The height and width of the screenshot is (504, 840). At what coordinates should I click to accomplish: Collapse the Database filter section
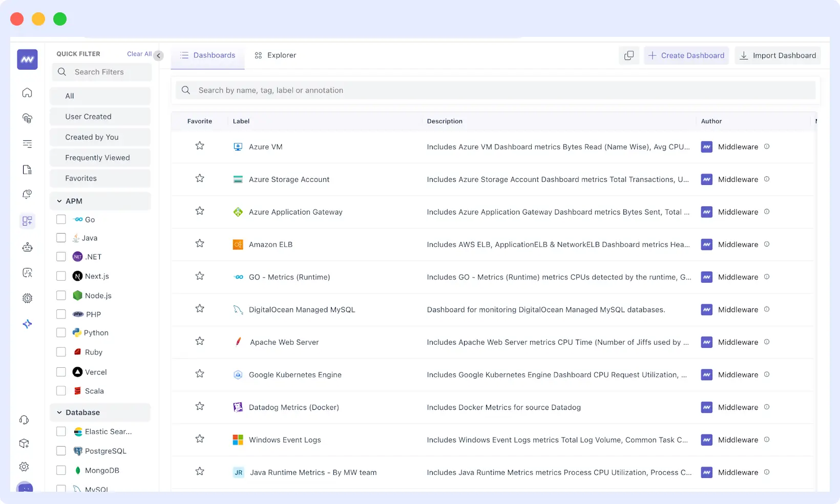click(59, 412)
